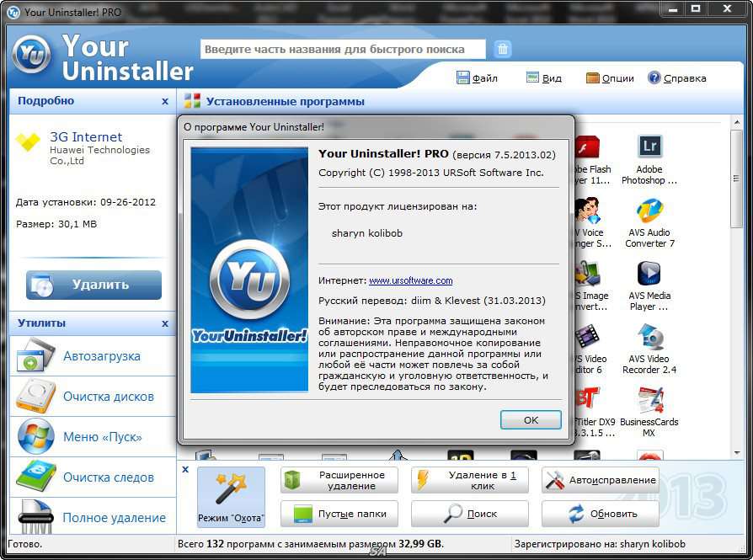Select BusinessCards MX program icon
The width and height of the screenshot is (753, 560).
click(649, 401)
